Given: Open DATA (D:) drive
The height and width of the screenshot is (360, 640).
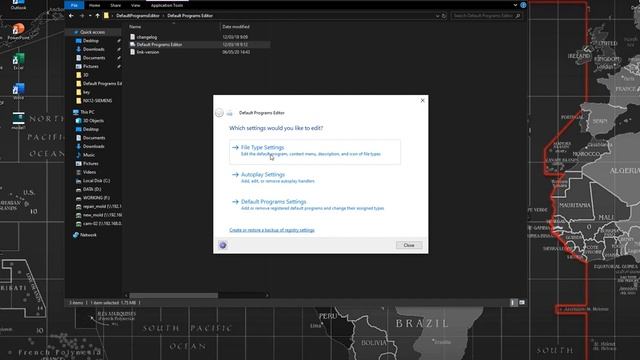Looking at the screenshot, I should [x=92, y=189].
